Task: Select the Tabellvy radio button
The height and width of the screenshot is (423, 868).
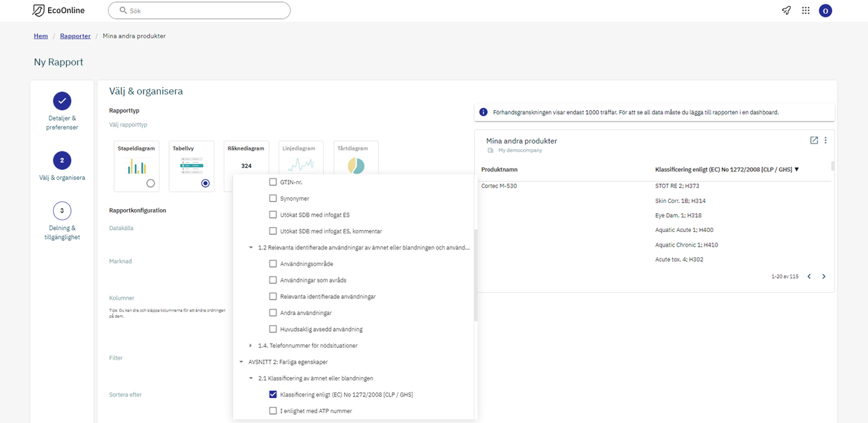Action: 206,183
